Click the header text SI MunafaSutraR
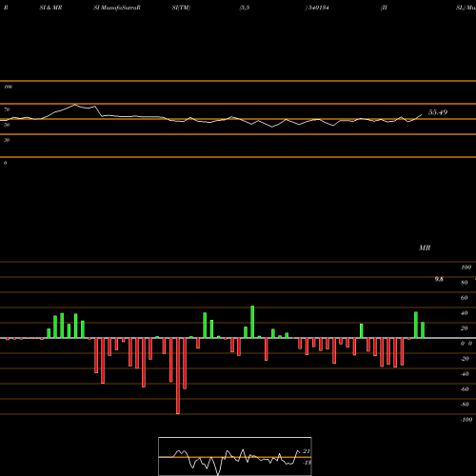Viewport: 476px width, 476px height. pos(117,8)
